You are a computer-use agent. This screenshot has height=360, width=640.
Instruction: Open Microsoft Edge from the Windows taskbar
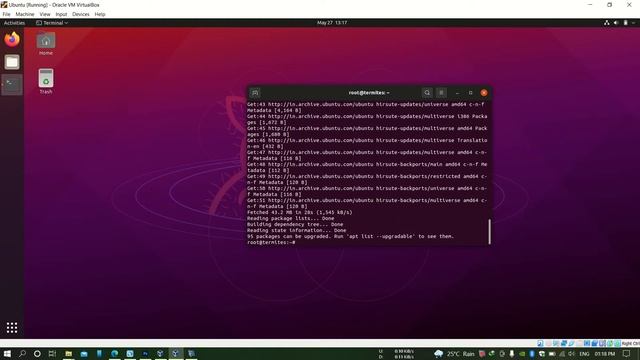[x=115, y=353]
